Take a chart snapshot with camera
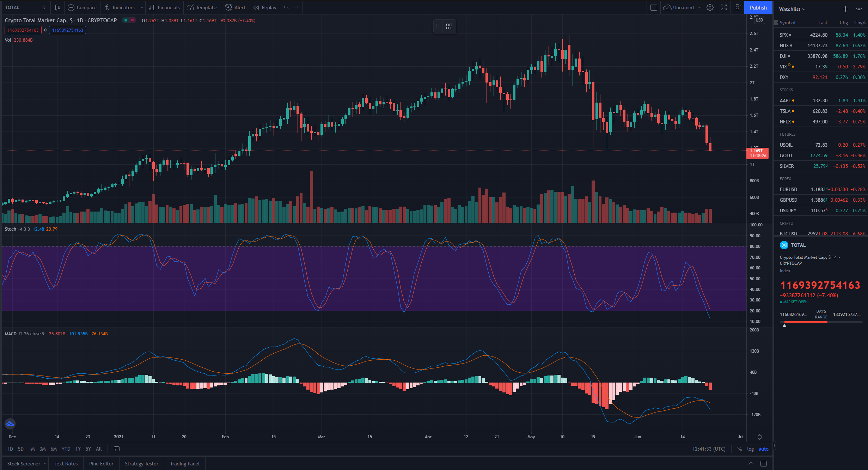The image size is (868, 470). tap(737, 7)
